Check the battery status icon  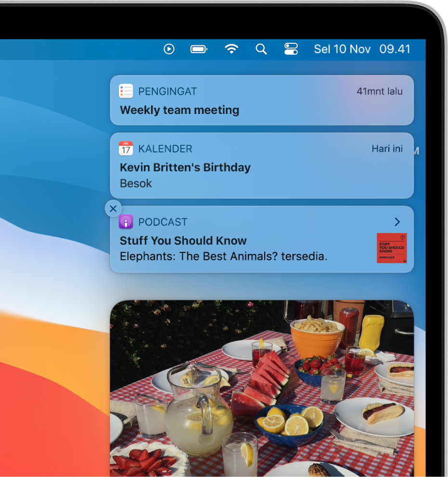tap(198, 49)
